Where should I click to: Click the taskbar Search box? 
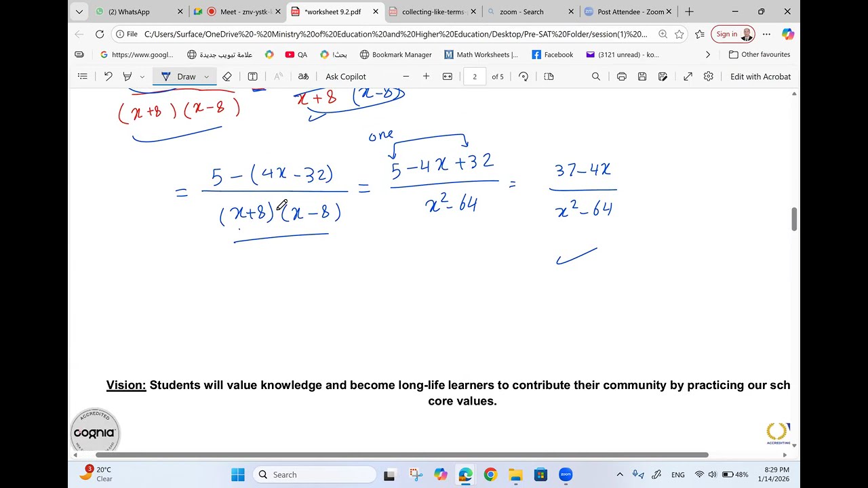pos(315,474)
